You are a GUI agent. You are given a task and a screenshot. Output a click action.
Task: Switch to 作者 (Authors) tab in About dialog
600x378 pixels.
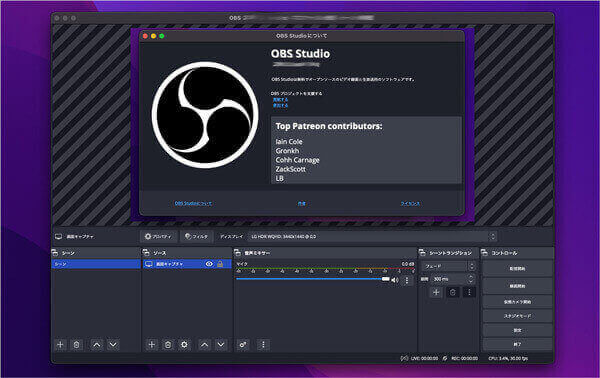pos(302,204)
